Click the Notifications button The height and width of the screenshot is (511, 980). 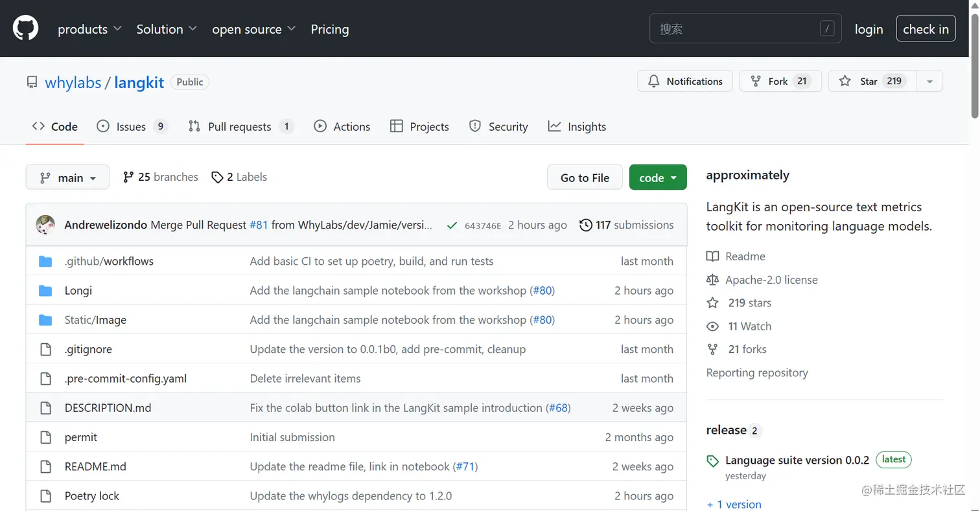coord(685,81)
